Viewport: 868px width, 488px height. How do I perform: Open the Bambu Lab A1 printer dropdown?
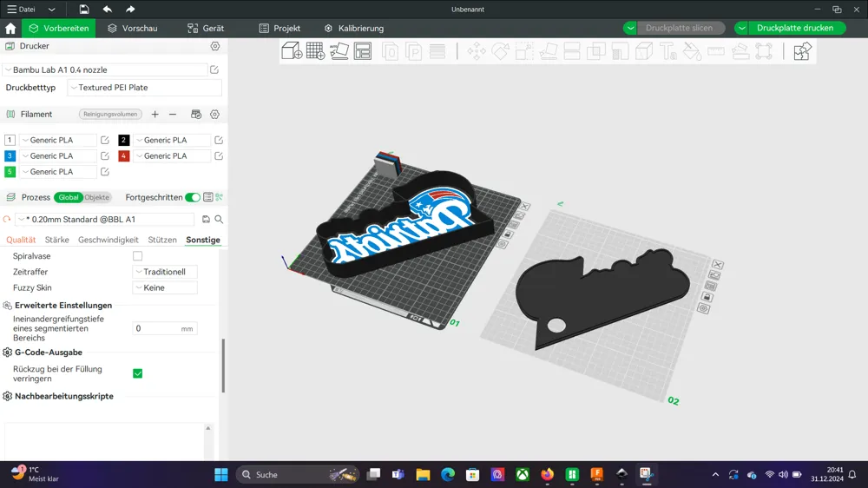click(x=105, y=69)
